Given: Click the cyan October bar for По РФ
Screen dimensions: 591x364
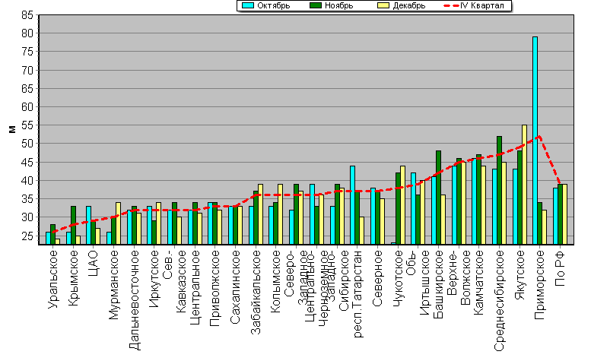Looking at the screenshot, I should 555,217.
